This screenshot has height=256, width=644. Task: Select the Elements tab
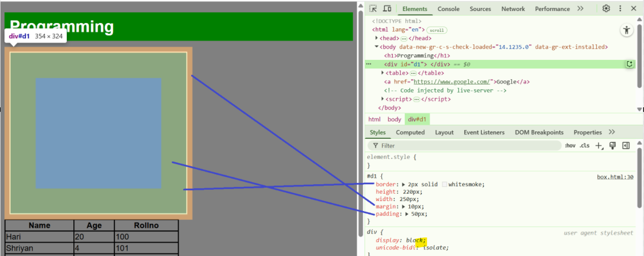[415, 9]
